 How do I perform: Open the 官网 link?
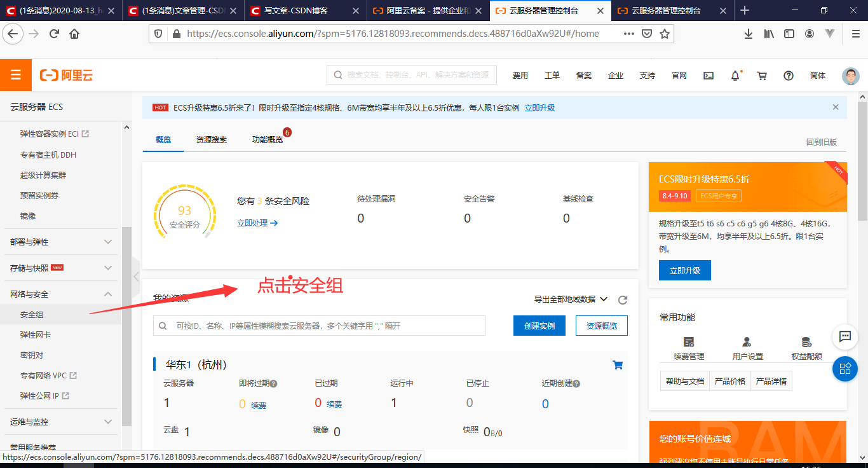click(679, 76)
